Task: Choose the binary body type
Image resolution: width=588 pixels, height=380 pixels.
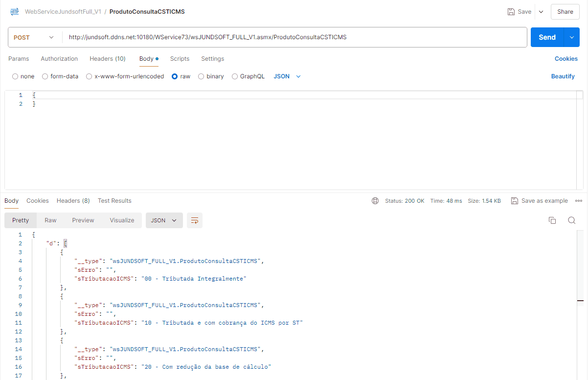Action: point(201,76)
